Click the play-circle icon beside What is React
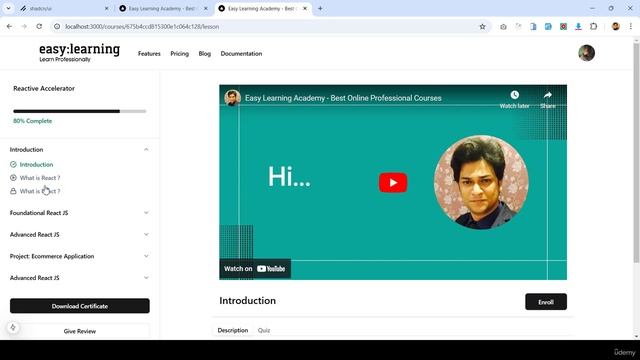640x360 pixels. [x=13, y=178]
